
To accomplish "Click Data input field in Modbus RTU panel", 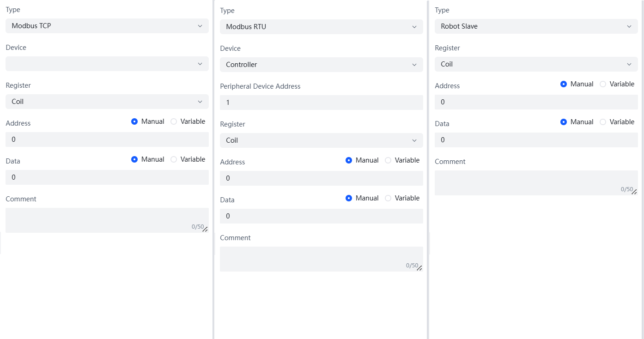I will pyautogui.click(x=321, y=216).
